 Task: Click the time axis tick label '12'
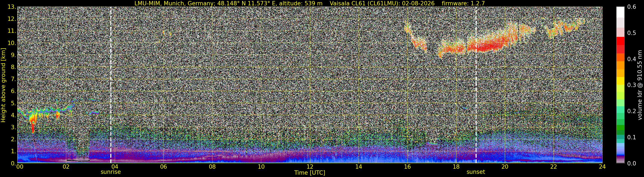coord(310,167)
